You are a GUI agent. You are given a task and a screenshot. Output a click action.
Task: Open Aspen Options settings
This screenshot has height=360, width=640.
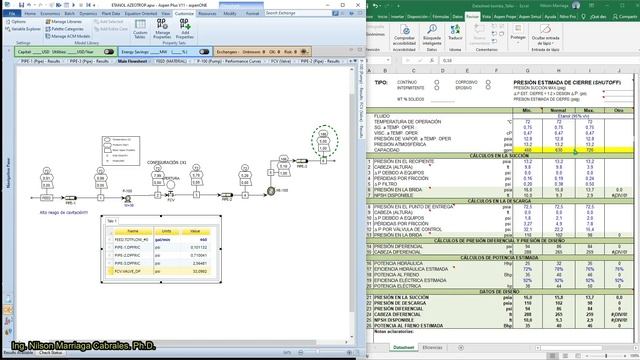pos(16,22)
